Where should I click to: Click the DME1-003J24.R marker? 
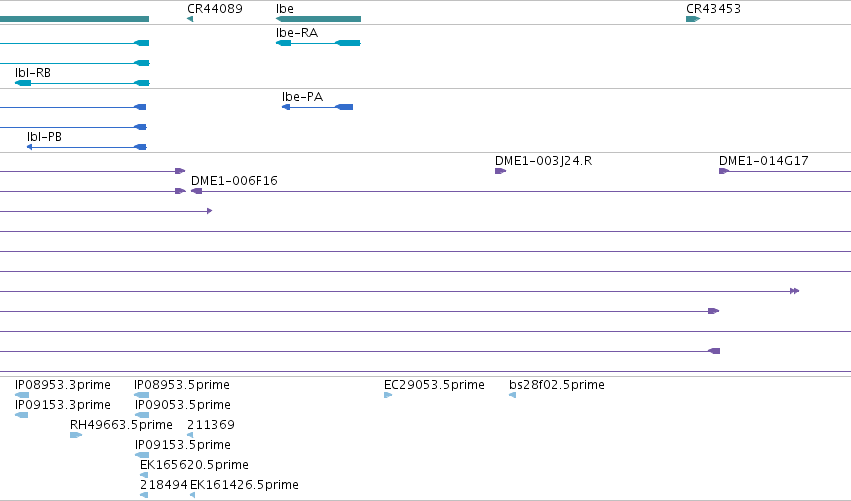point(500,172)
